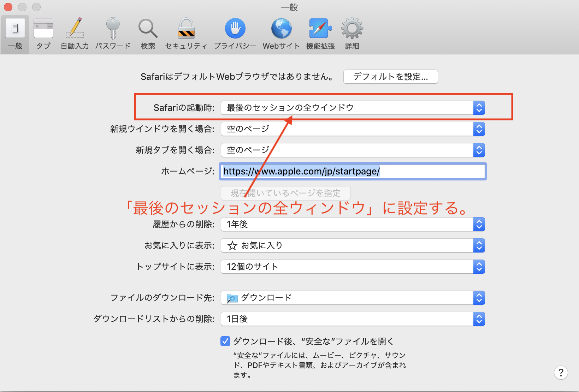Open the 履歴からの削除 dropdown

(353, 224)
